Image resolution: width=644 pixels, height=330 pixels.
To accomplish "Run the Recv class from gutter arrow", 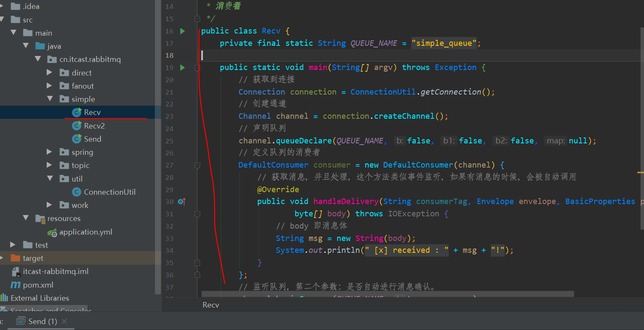I will (183, 31).
